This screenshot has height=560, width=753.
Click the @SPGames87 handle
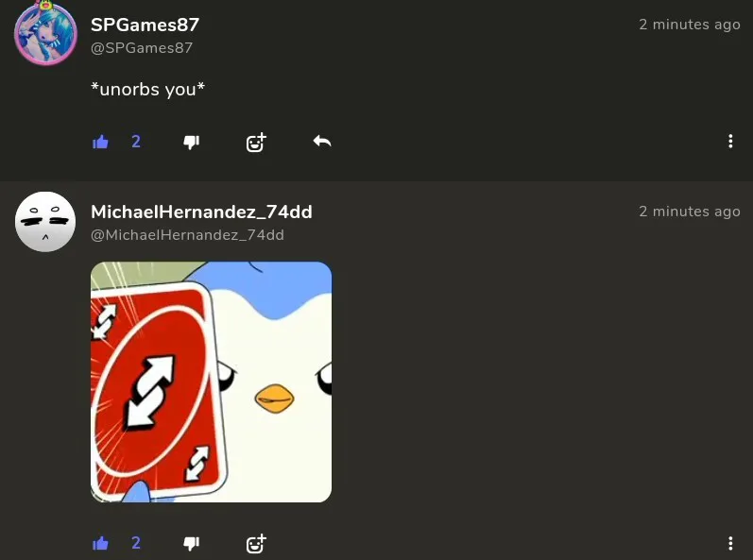click(142, 48)
